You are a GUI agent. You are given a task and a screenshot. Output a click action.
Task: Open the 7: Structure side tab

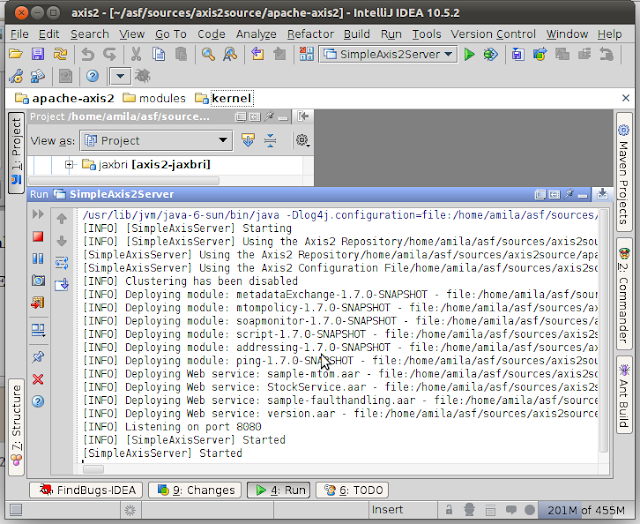16,426
